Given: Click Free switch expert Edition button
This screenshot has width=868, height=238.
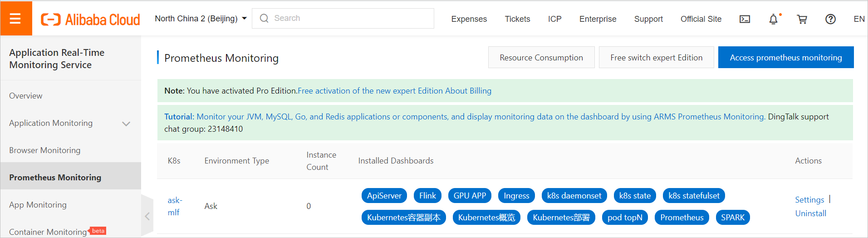Looking at the screenshot, I should (656, 58).
